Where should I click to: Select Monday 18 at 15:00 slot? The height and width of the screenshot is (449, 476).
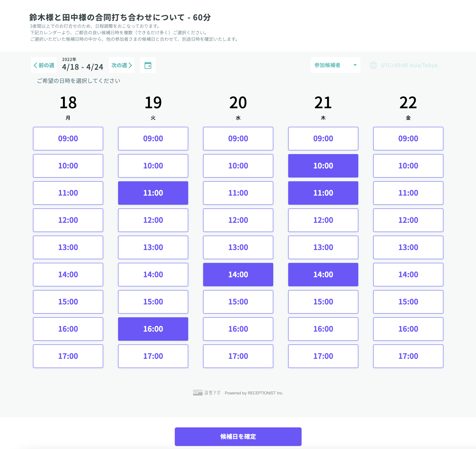[x=68, y=302]
